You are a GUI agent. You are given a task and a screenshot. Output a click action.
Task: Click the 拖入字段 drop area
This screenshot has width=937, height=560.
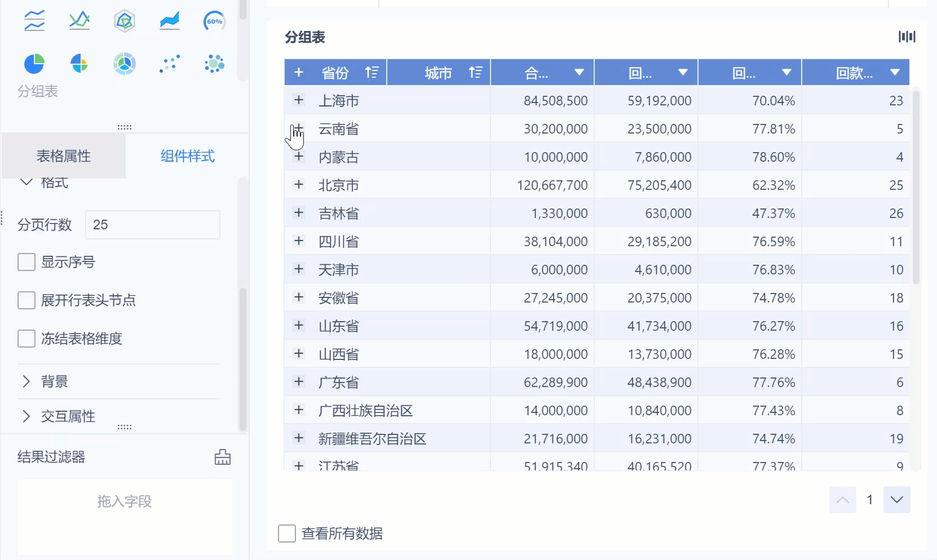[x=125, y=517]
